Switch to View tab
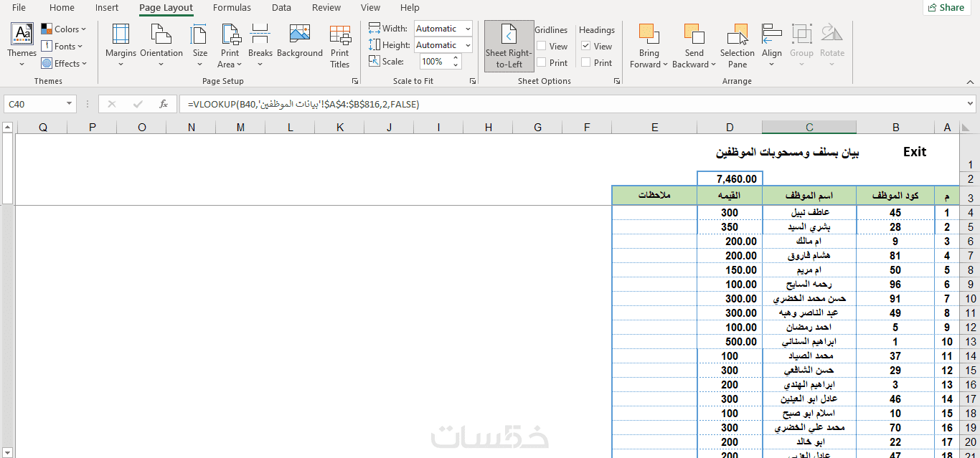The image size is (980, 458). pos(370,8)
